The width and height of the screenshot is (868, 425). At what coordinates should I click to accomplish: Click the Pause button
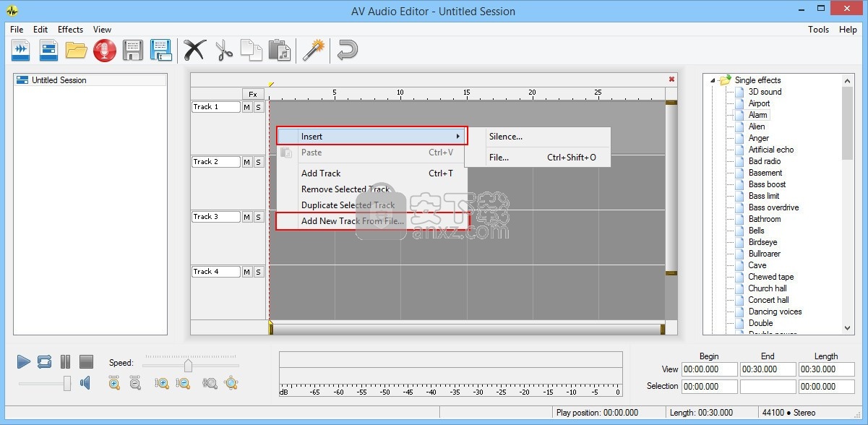tap(65, 361)
